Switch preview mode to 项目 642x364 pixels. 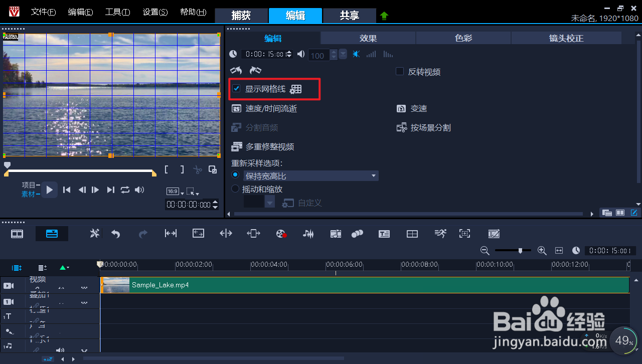pos(29,185)
